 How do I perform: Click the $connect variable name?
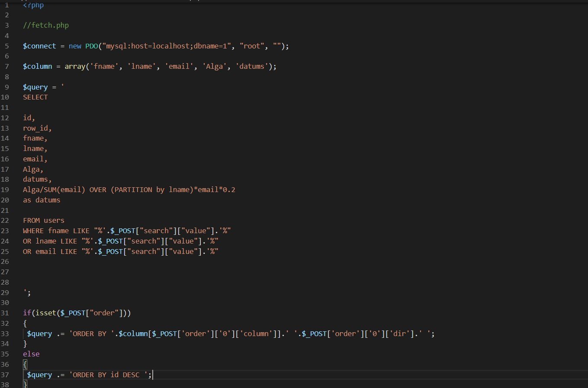click(x=39, y=46)
